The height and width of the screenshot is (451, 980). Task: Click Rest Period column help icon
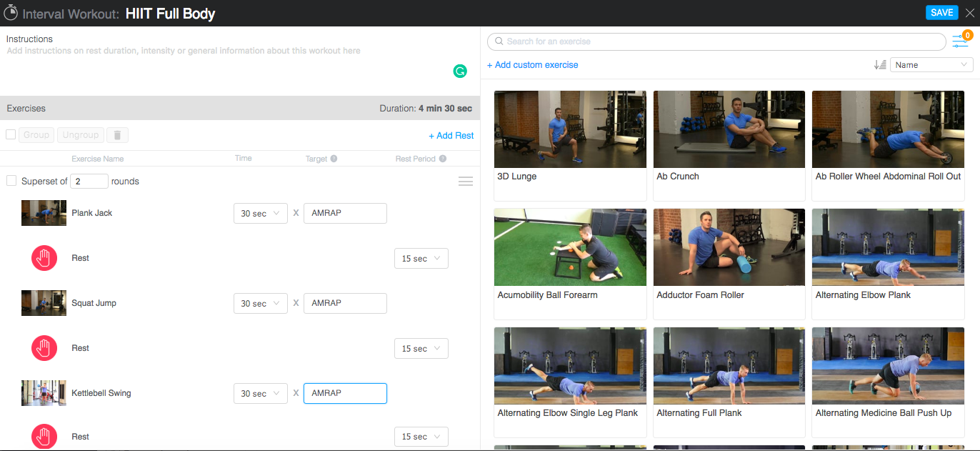click(x=443, y=159)
